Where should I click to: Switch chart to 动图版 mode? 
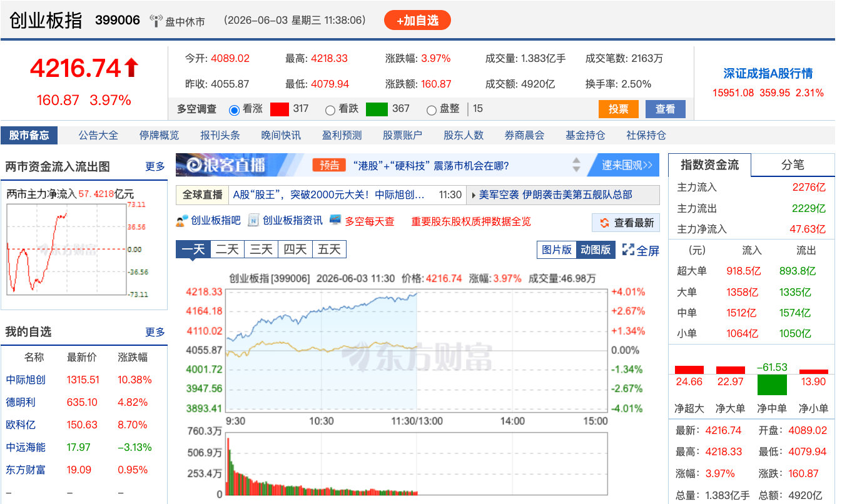coord(596,249)
